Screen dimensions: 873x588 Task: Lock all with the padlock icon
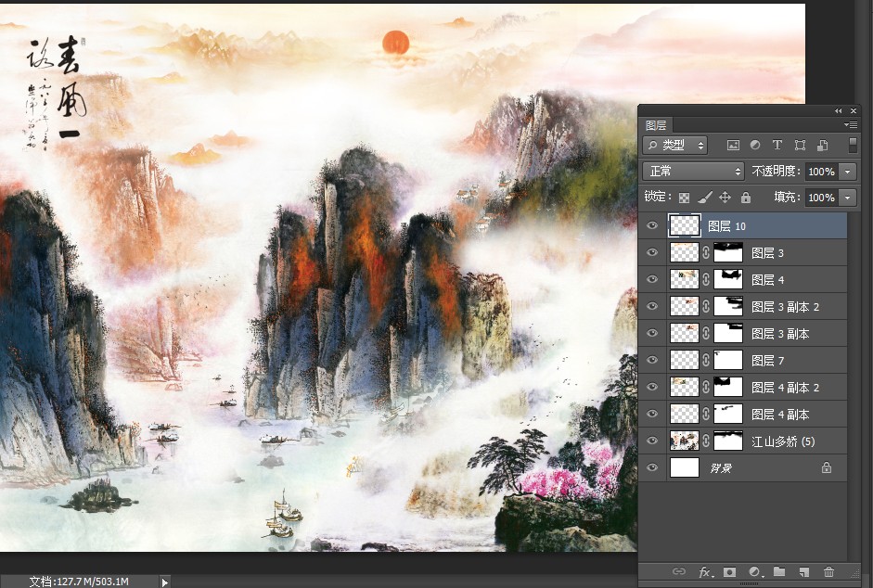[x=746, y=198]
